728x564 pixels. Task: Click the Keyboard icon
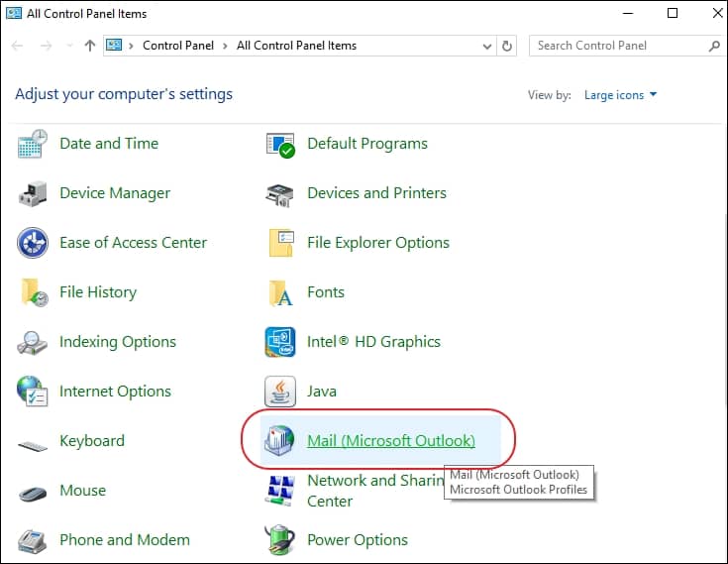click(33, 445)
